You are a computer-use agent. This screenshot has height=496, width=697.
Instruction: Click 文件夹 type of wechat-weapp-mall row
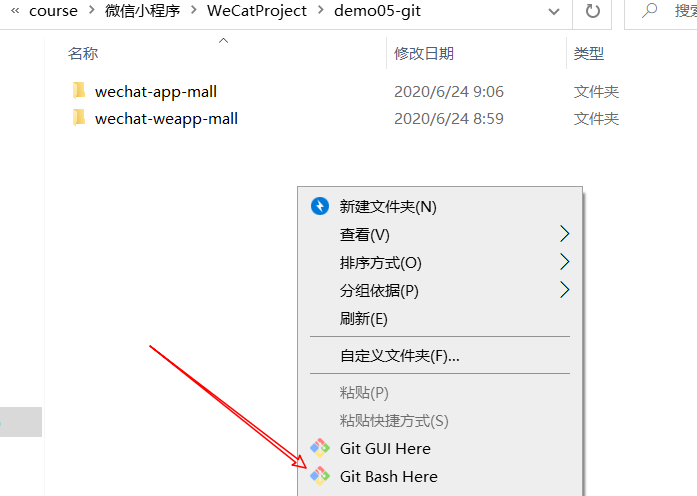tap(596, 119)
